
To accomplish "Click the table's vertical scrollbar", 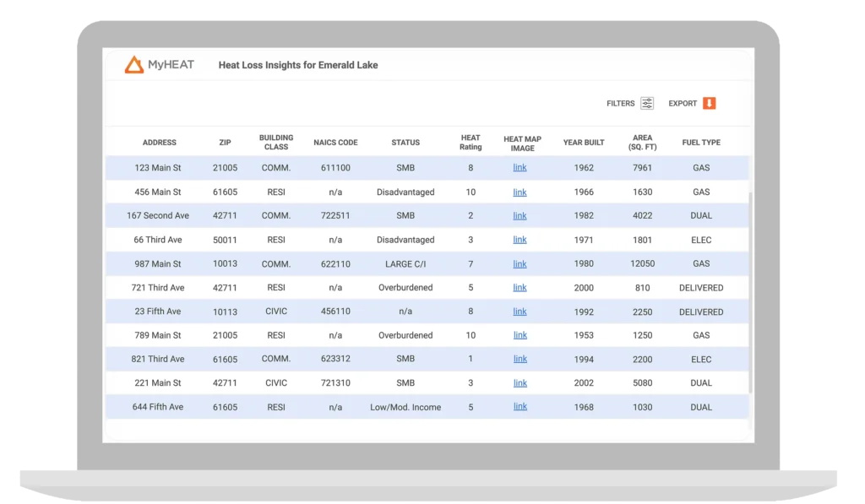I will coord(750,287).
